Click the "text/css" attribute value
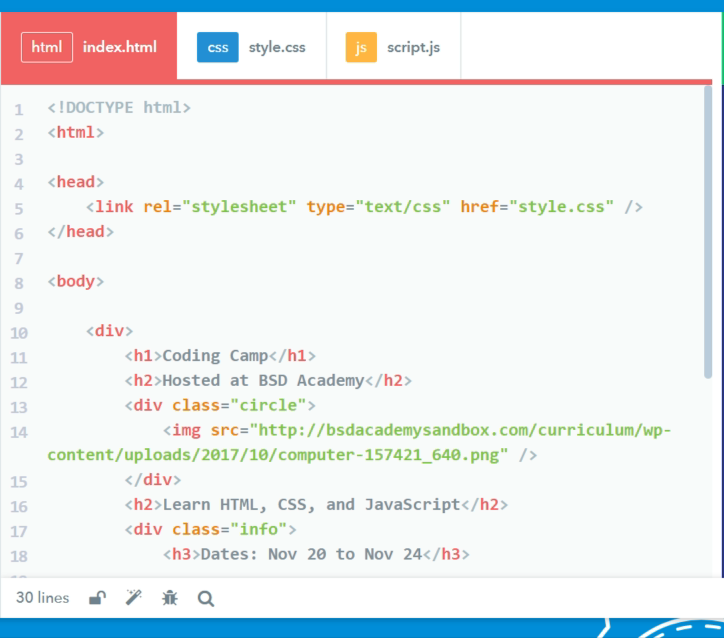724x638 pixels. tap(403, 207)
